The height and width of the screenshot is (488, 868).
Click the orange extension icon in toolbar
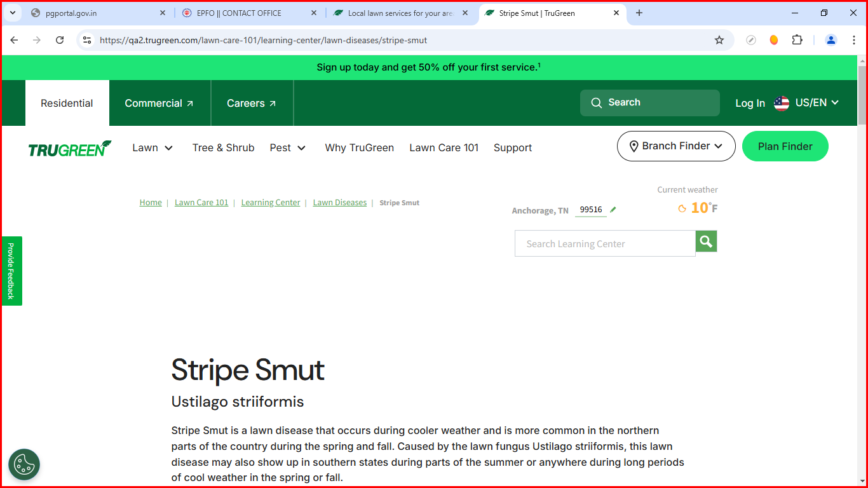tap(773, 40)
